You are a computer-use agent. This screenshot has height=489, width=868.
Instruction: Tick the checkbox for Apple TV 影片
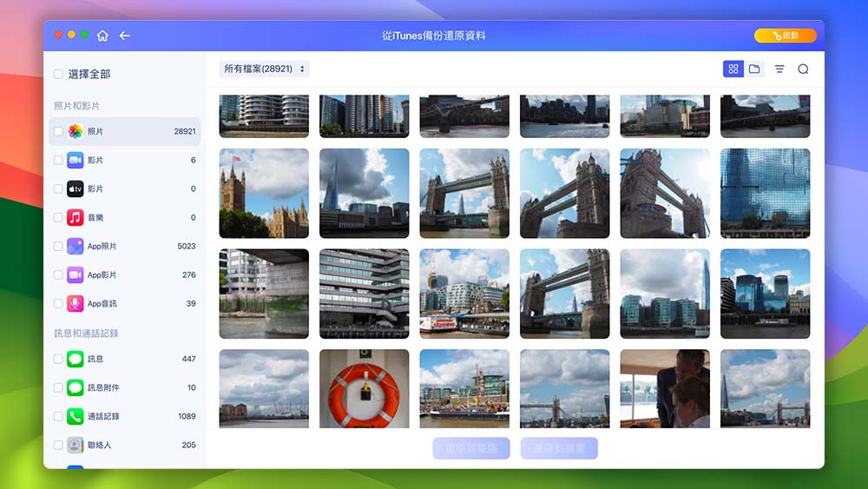pyautogui.click(x=58, y=188)
